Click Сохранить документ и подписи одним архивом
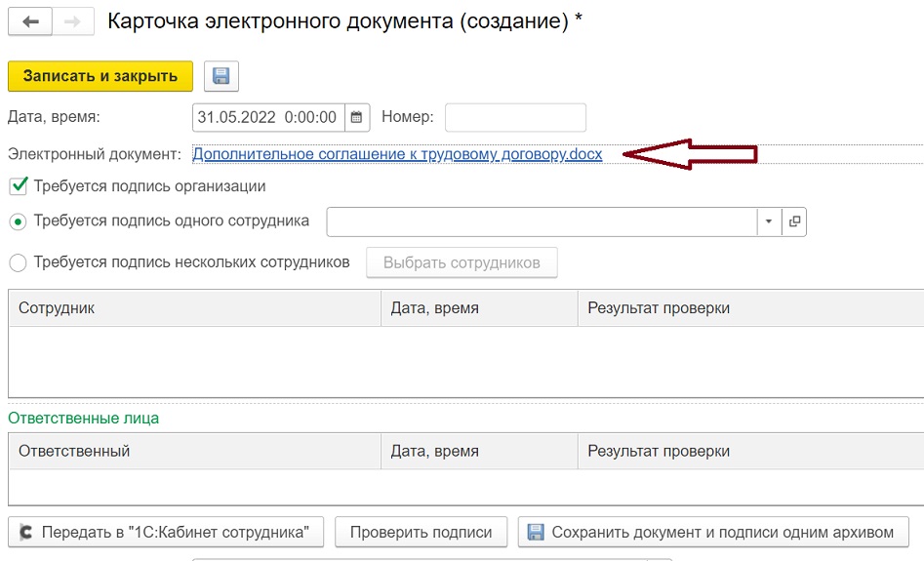The image size is (924, 561). pyautogui.click(x=712, y=533)
